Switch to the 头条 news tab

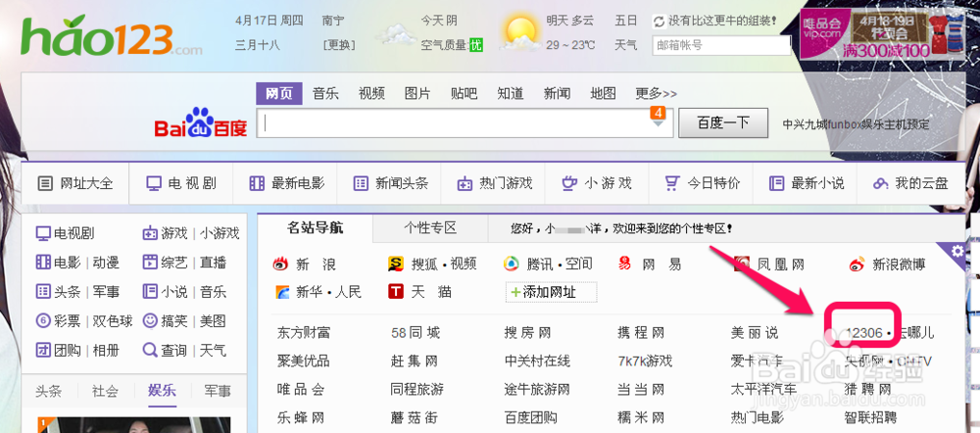(x=49, y=391)
